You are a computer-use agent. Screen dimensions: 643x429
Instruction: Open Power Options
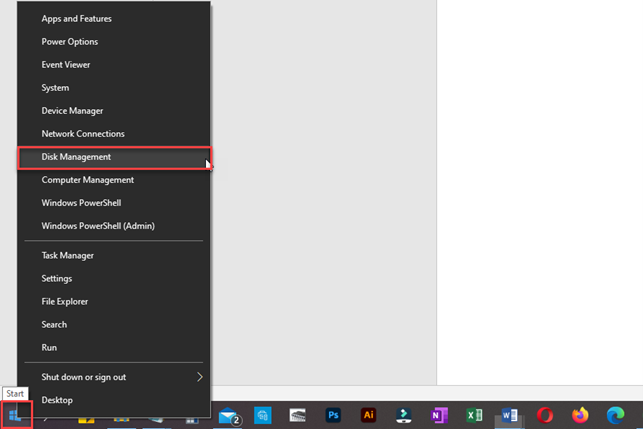tap(69, 42)
